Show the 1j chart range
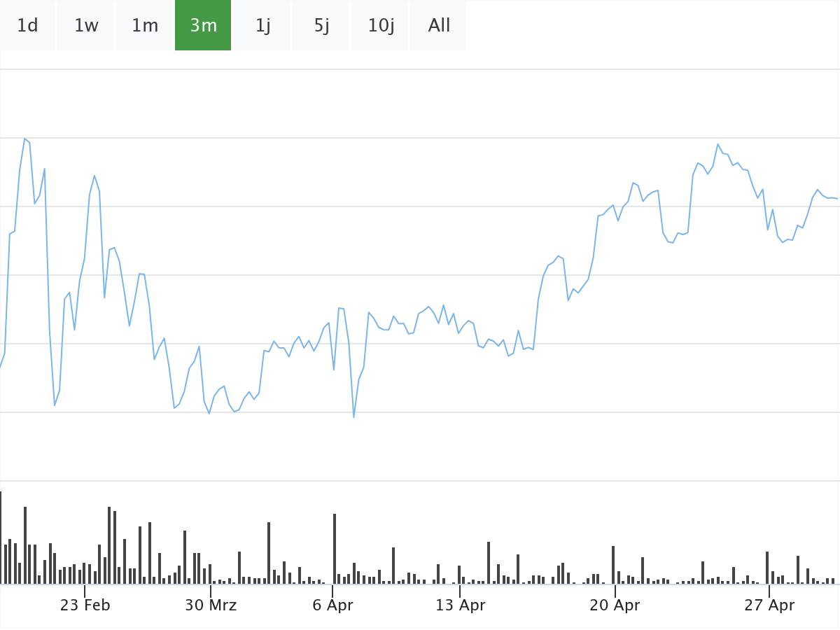Screen dimensions: 840x630 point(262,26)
